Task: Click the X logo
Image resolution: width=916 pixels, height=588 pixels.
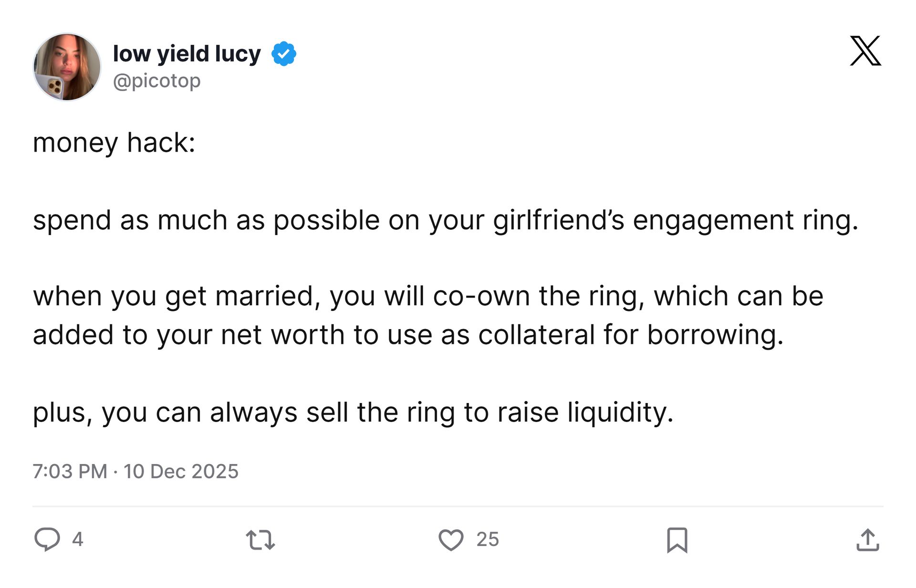Action: point(865,51)
